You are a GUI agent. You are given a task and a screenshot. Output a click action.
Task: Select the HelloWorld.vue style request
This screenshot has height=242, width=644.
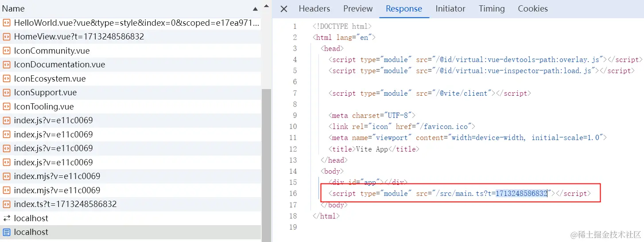point(130,23)
